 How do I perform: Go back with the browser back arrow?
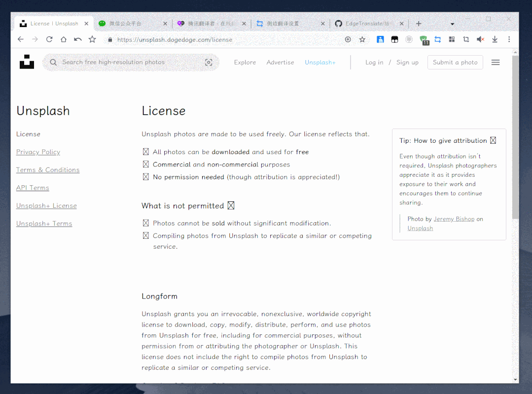(x=21, y=39)
